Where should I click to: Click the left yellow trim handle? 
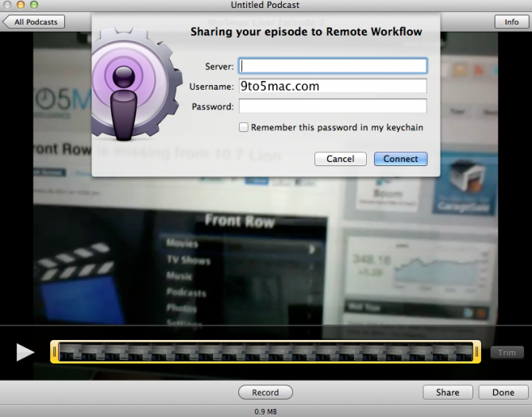pos(54,352)
